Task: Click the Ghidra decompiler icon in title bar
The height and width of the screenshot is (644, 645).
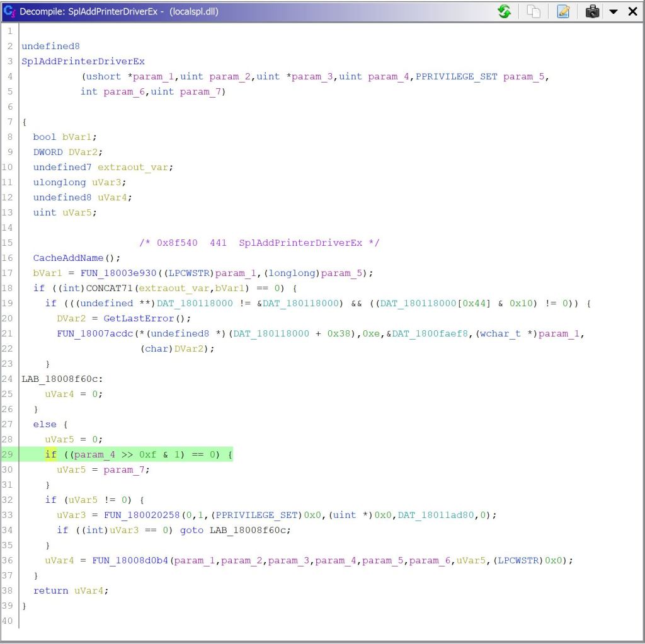Action: [x=9, y=11]
